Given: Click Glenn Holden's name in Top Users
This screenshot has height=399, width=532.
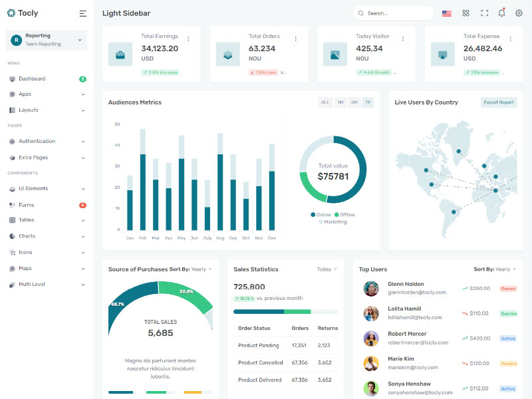Looking at the screenshot, I should [406, 284].
